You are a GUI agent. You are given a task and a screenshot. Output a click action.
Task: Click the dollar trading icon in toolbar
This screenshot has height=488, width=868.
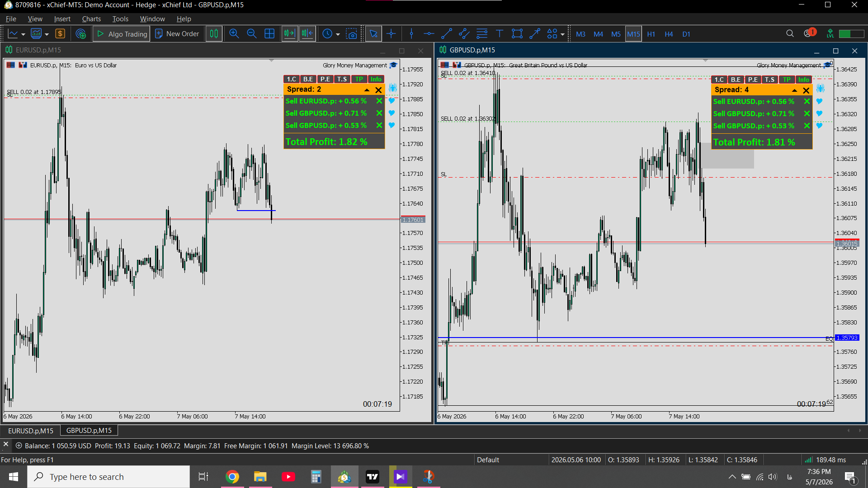click(x=60, y=34)
